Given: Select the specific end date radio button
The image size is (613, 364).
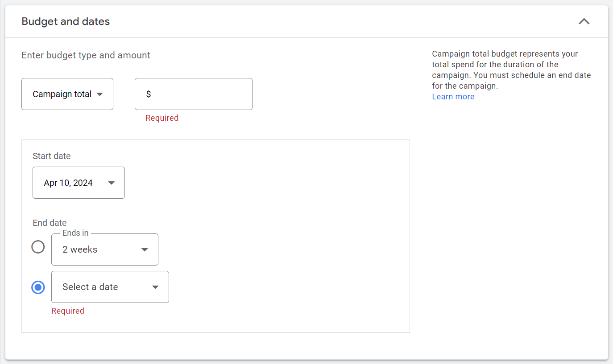Looking at the screenshot, I should (x=38, y=287).
